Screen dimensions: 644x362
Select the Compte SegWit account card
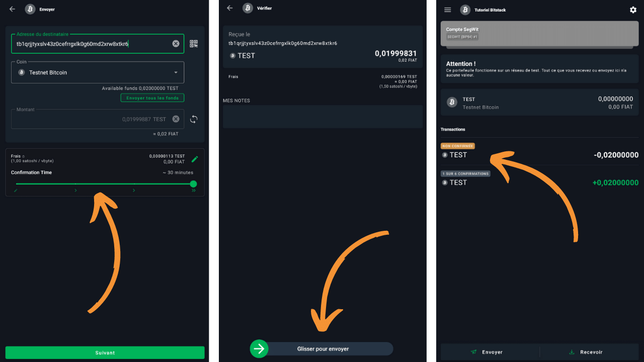[x=540, y=34]
